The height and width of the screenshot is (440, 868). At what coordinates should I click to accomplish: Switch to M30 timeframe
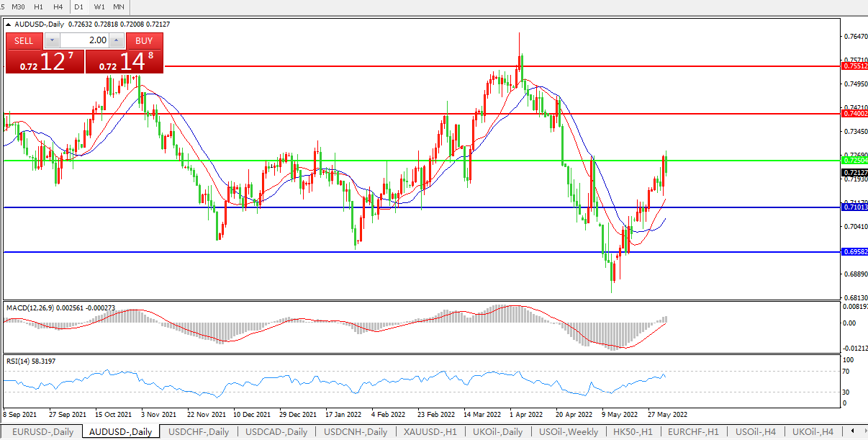pos(19,6)
